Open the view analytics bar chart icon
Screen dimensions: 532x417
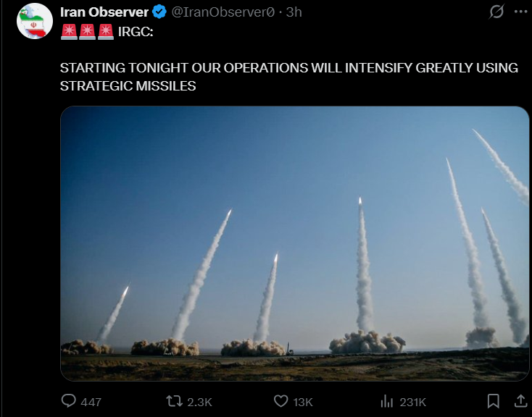386,401
